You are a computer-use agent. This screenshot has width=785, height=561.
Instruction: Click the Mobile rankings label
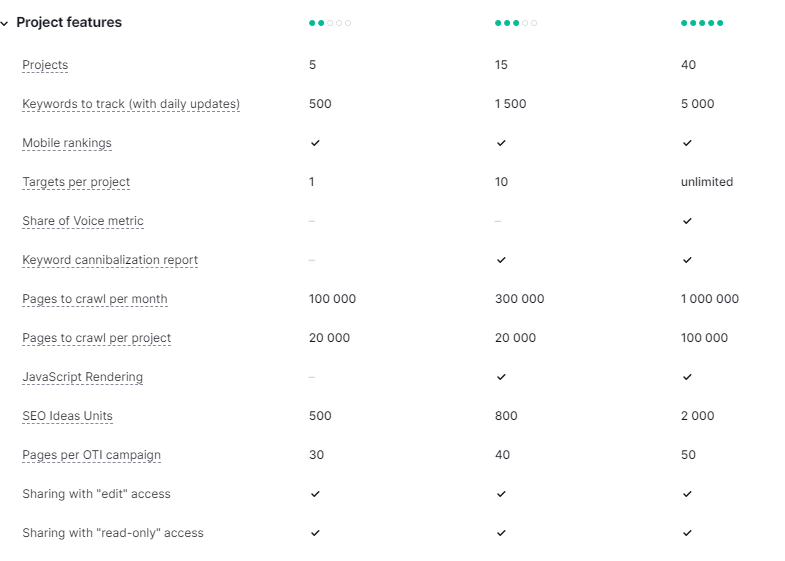pyautogui.click(x=67, y=143)
